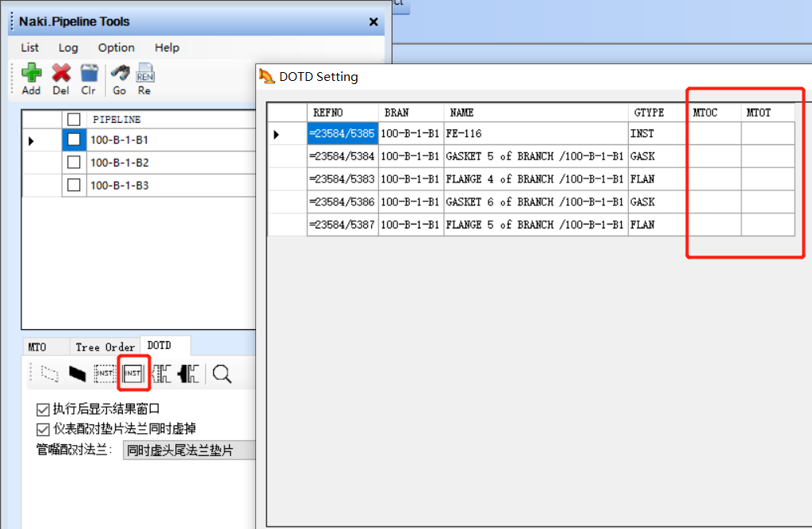Click pipeline name 100-B-1-B1
The height and width of the screenshot is (529, 812).
pyautogui.click(x=119, y=140)
